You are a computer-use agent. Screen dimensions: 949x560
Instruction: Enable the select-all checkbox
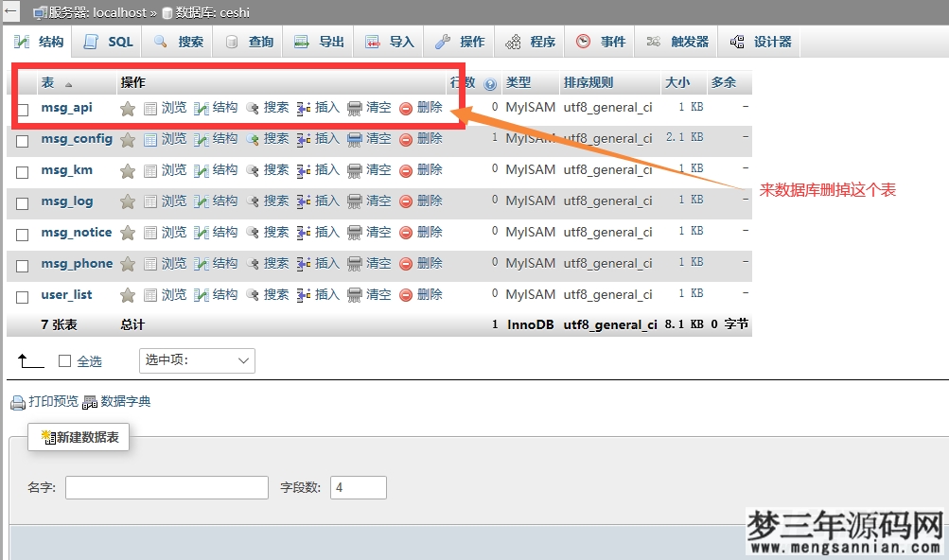click(x=65, y=360)
